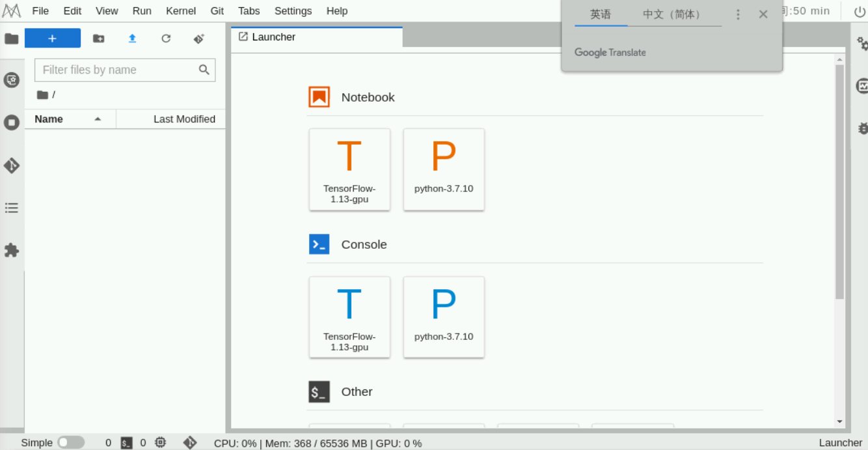Screen dimensions: 868x450
Task: Click the remaining time 50 min text
Action: tap(807, 11)
